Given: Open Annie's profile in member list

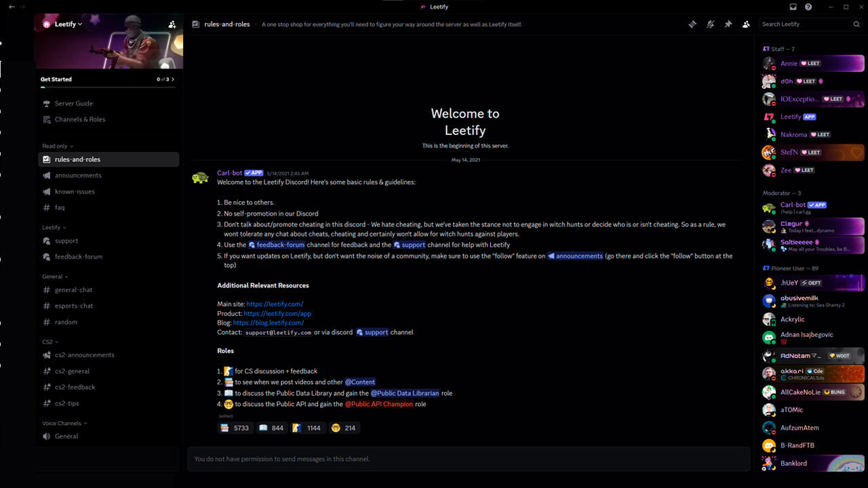Looking at the screenshot, I should click(812, 64).
